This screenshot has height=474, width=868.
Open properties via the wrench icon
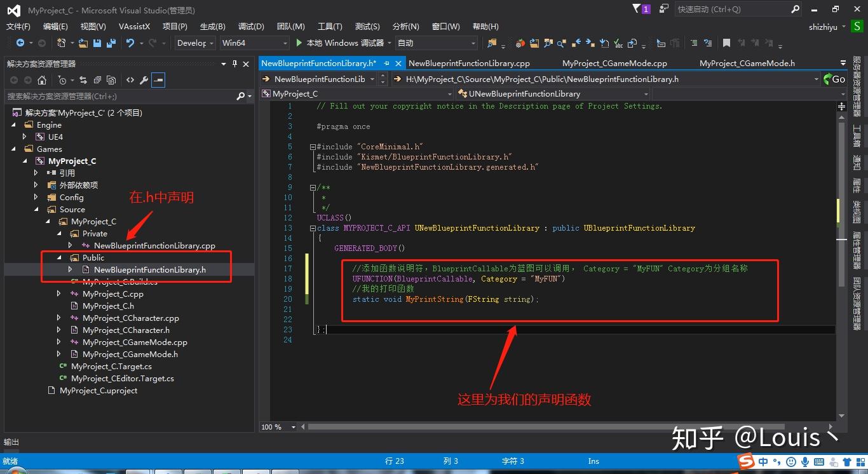pyautogui.click(x=144, y=79)
